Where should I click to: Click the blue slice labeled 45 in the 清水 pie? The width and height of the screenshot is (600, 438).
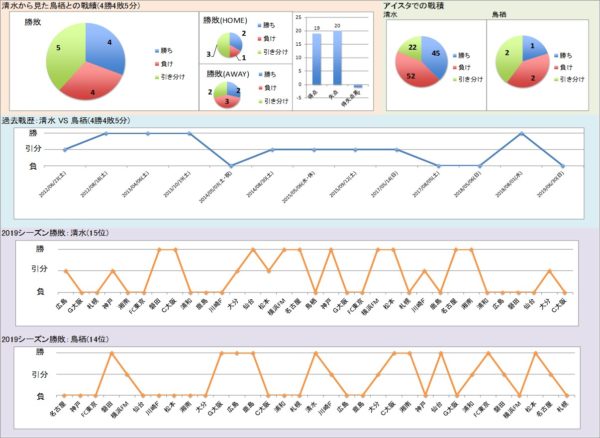(437, 51)
